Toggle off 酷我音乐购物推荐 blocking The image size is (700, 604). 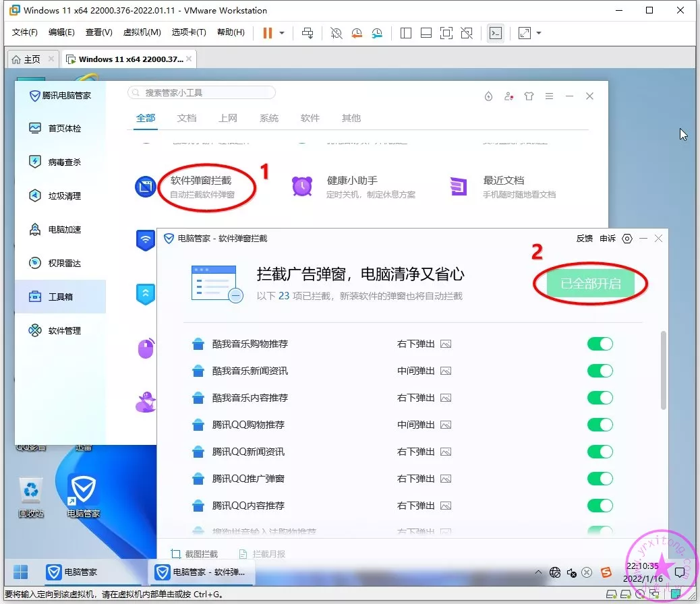click(x=600, y=344)
